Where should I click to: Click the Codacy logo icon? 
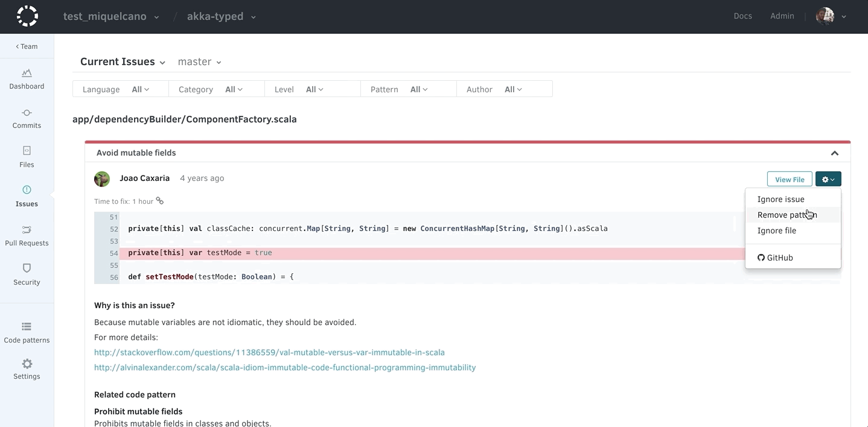[27, 16]
